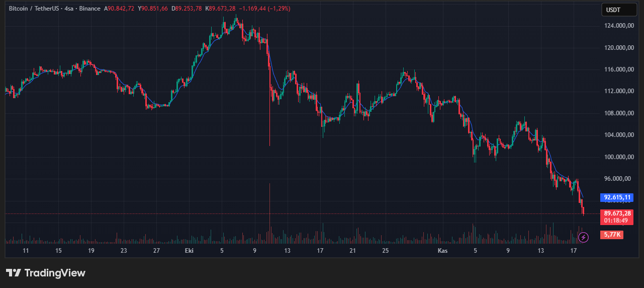Select the high value Y90.851,66

click(153, 9)
